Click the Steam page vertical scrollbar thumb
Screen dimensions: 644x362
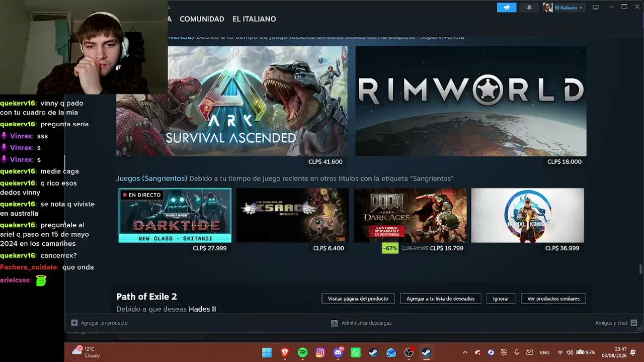point(640,269)
